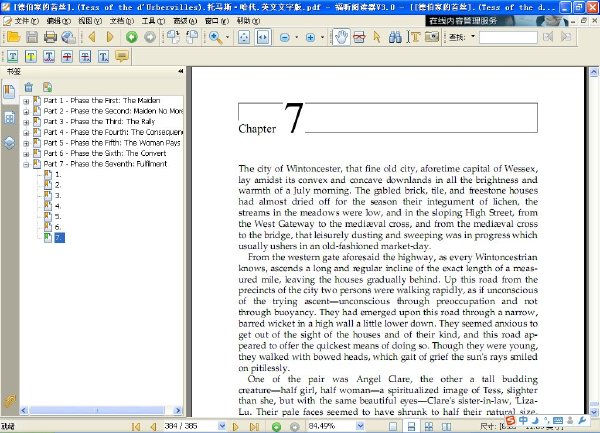Open the 文件 (File) menu
This screenshot has height=433, width=600.
tap(26, 21)
